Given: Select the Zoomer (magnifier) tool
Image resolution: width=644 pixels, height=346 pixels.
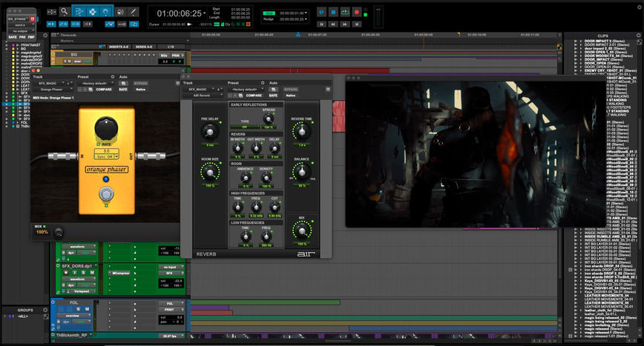Looking at the screenshot, I should click(x=64, y=11).
